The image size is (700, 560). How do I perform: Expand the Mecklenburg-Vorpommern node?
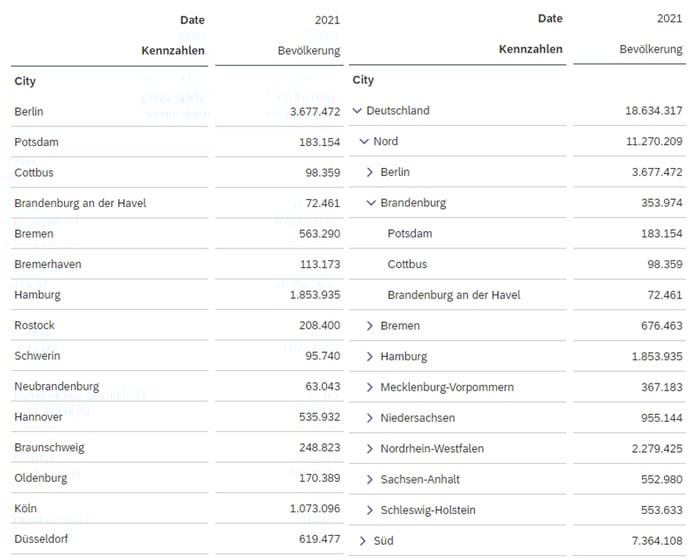(370, 387)
